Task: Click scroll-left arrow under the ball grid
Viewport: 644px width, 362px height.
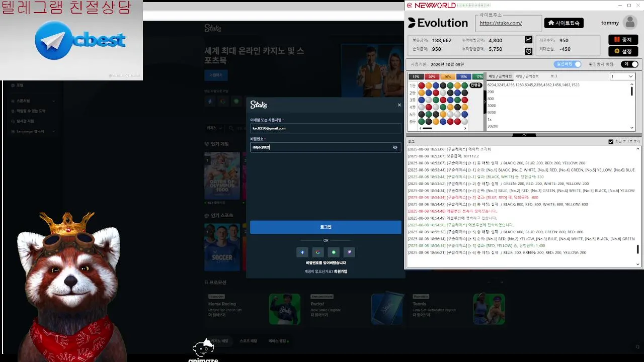Action: coord(420,128)
